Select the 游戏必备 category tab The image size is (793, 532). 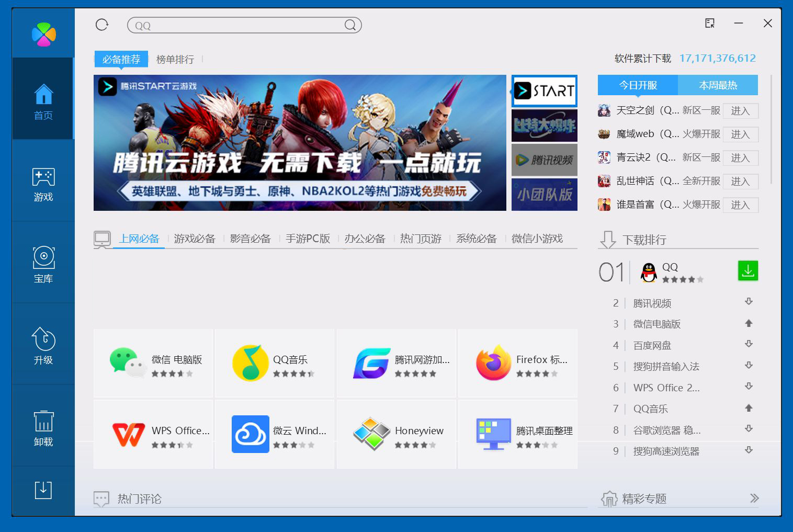pos(195,239)
